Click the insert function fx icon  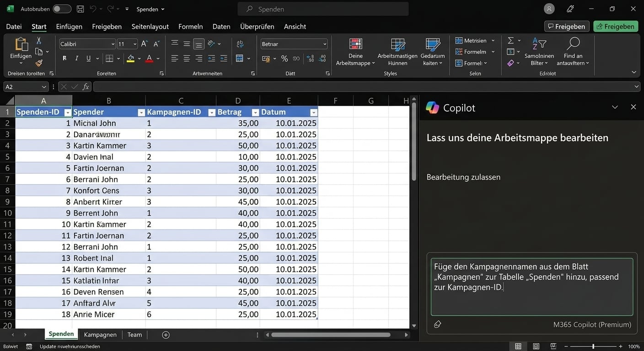[86, 87]
